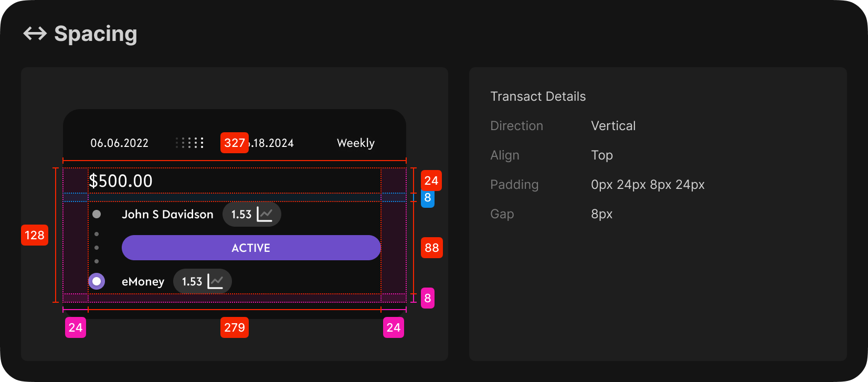This screenshot has width=868, height=382.
Task: Click the trend chart icon beside eMoney's 1.53
Action: (216, 281)
